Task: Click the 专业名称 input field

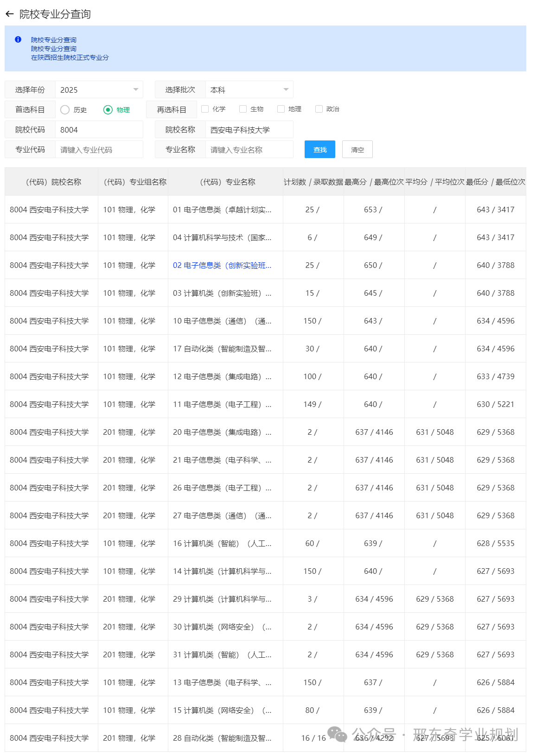Action: point(249,150)
